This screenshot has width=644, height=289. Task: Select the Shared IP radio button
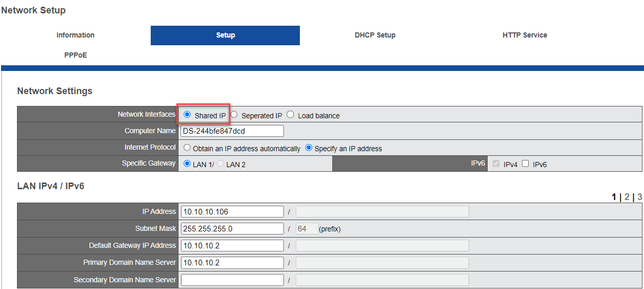pos(187,115)
